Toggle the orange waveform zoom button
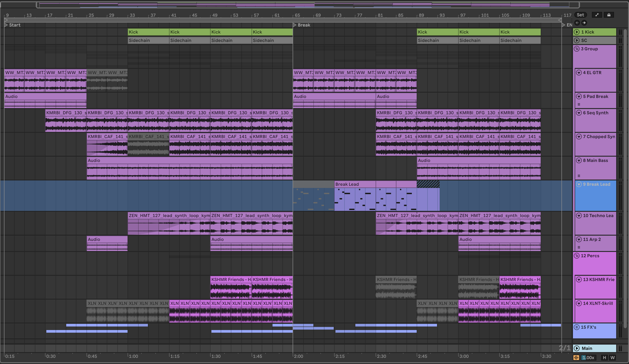 click(576, 358)
